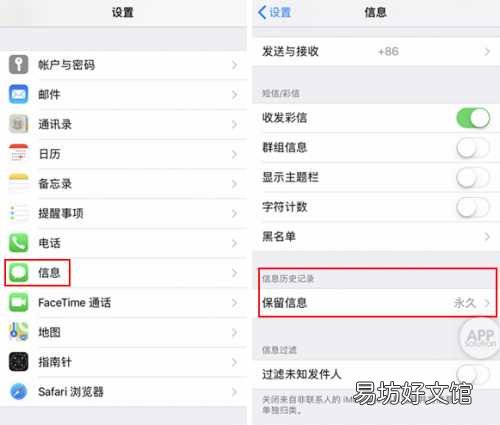Tap the Maps app icon
Screen dimensions: 500x425
coord(18,332)
